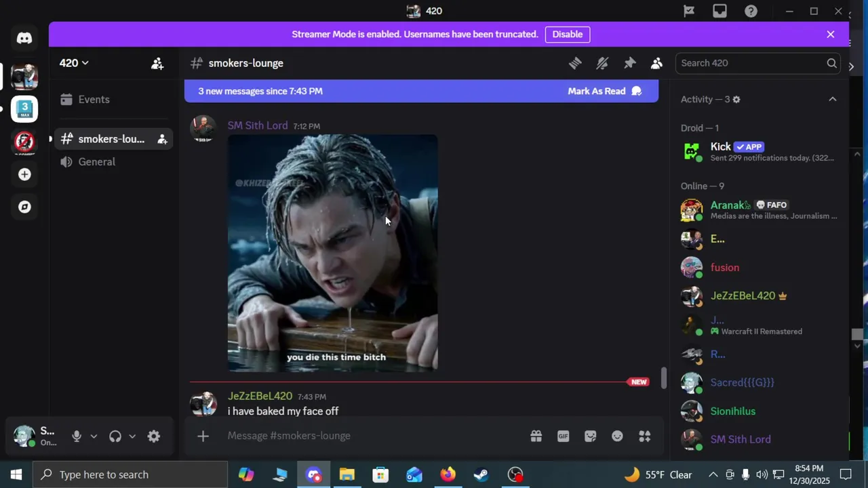
Task: Open File Explorer from taskbar
Action: click(347, 474)
